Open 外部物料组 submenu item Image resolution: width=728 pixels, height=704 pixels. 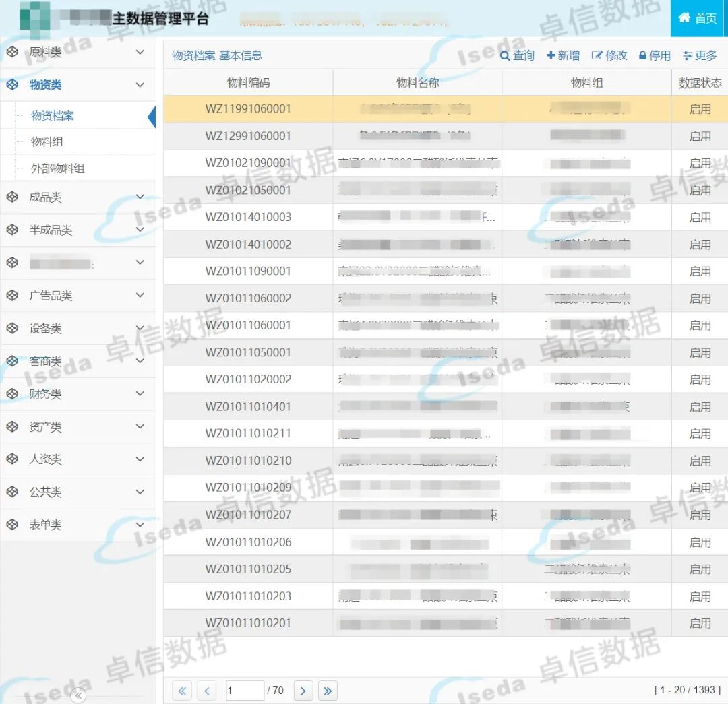click(x=58, y=168)
